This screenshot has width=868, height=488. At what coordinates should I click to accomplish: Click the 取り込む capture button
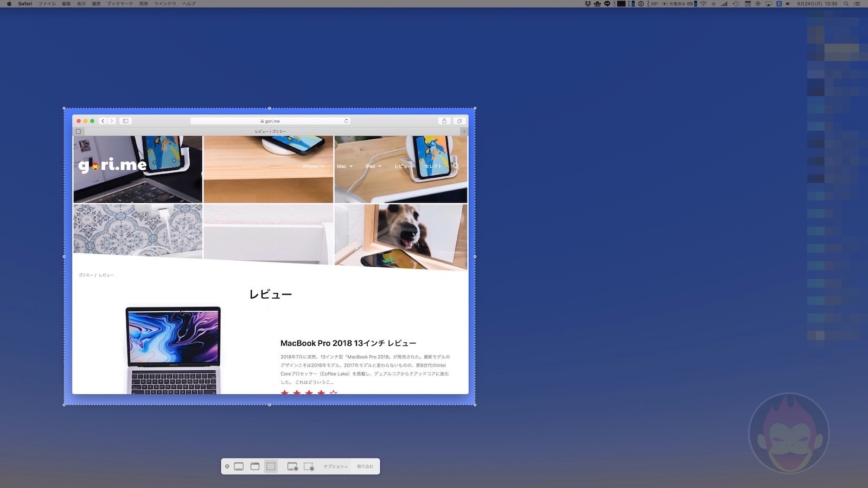[365, 466]
